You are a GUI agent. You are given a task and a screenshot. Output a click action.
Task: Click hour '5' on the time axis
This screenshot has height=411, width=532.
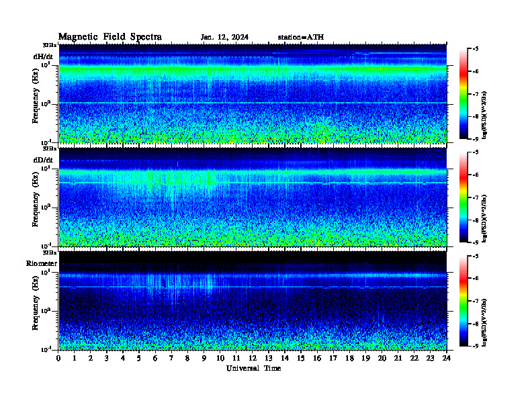139,359
